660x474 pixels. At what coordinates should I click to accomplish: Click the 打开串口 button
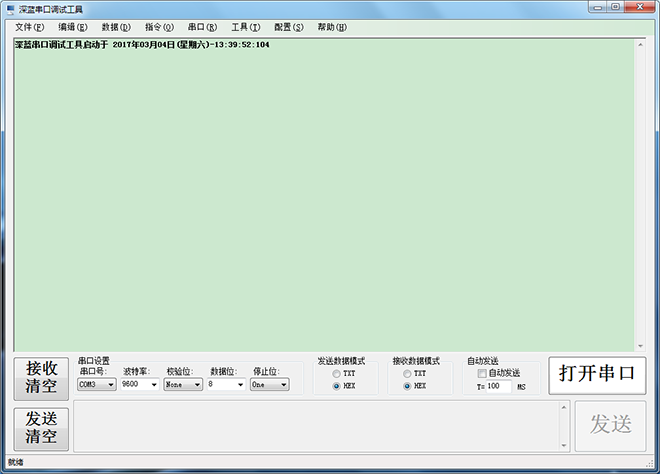[597, 374]
